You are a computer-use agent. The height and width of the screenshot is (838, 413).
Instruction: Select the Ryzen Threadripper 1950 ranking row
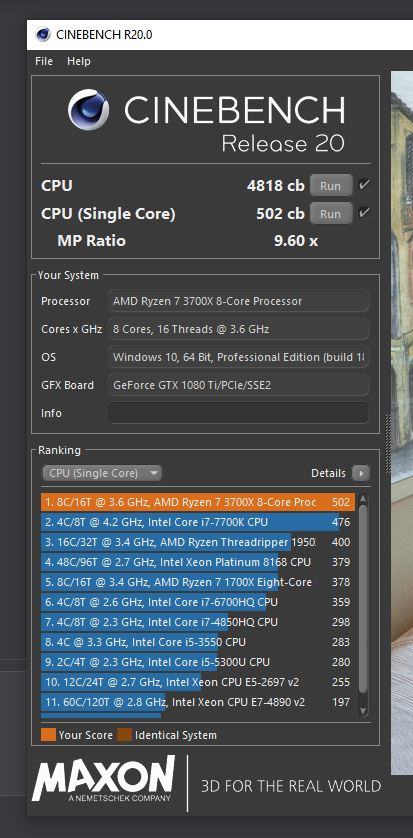click(196, 542)
